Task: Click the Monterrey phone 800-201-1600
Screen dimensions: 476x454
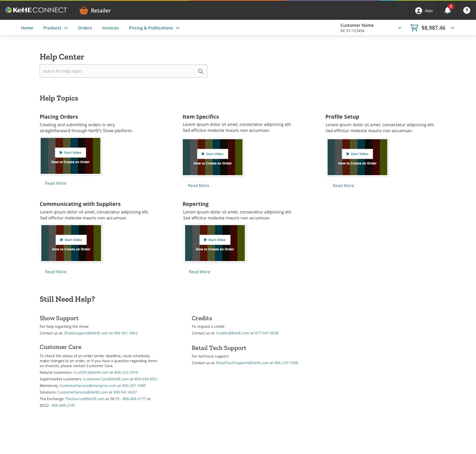Action: tap(134, 386)
